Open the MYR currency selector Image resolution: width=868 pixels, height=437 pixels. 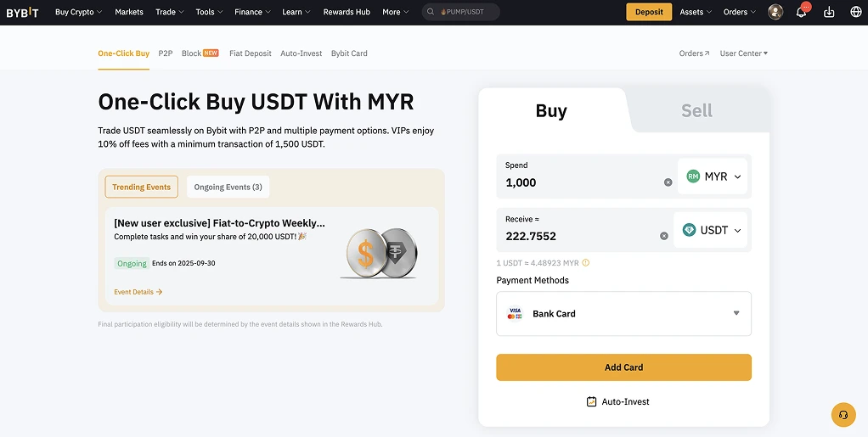point(713,176)
